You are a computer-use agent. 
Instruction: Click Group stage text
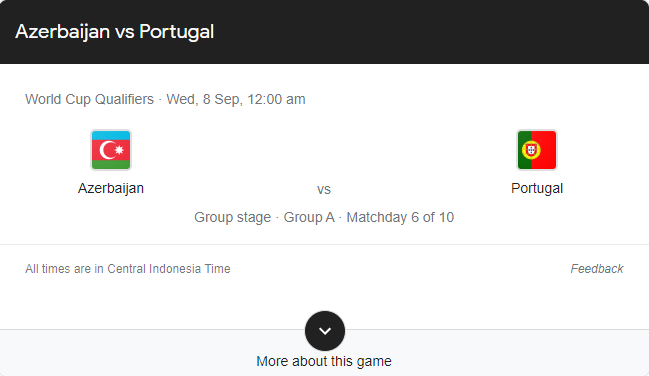[233, 217]
